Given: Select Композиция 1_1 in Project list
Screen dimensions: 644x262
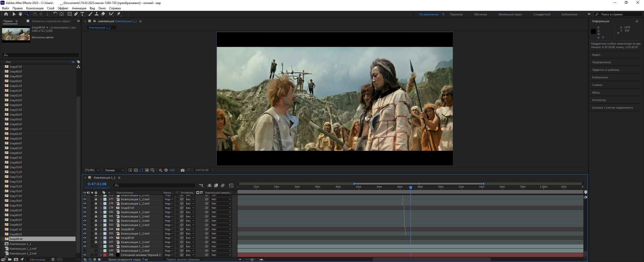Looking at the screenshot, I should tap(20, 244).
